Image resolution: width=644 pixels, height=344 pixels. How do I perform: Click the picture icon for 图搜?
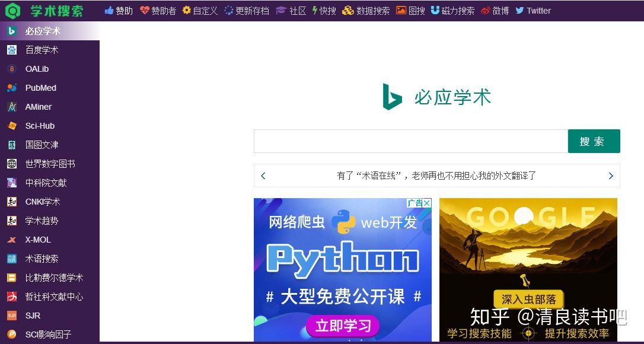click(401, 10)
